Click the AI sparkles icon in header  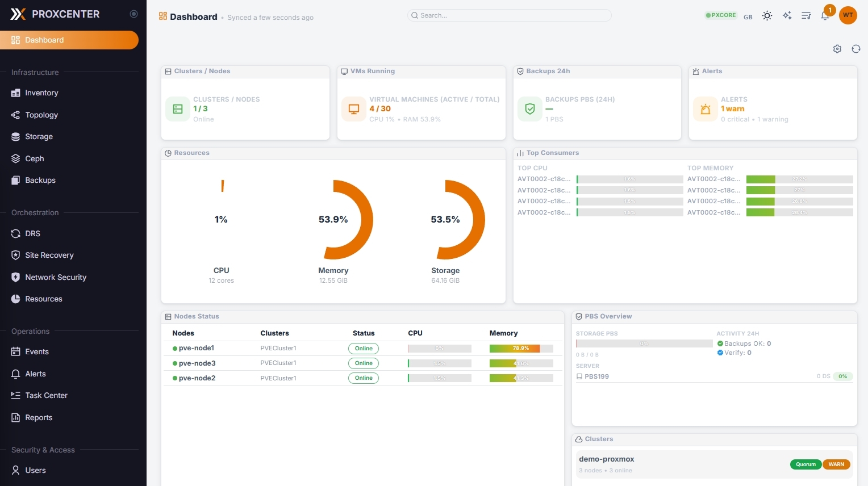(x=787, y=16)
